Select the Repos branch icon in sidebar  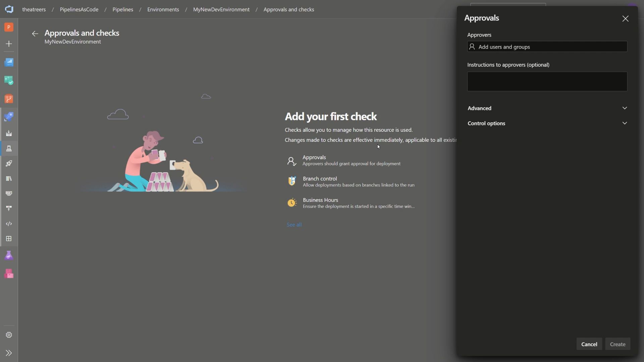(9, 99)
